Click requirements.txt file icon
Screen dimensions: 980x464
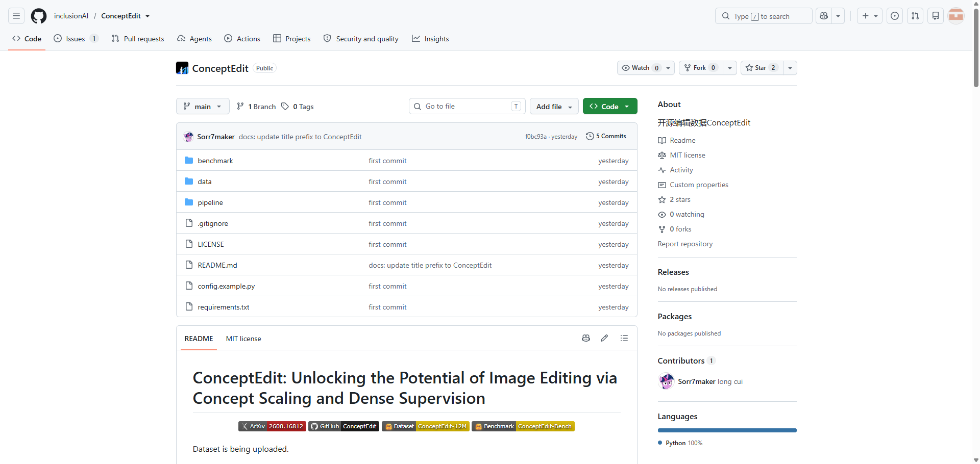coord(189,306)
